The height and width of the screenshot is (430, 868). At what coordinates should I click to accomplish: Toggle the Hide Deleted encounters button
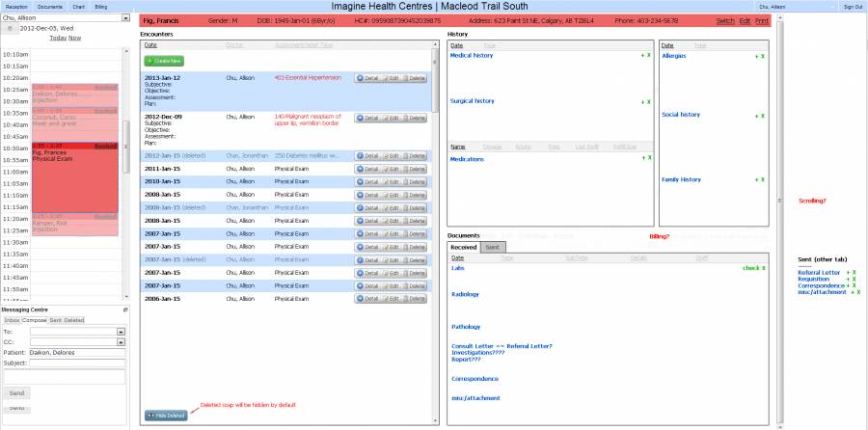[x=166, y=416]
